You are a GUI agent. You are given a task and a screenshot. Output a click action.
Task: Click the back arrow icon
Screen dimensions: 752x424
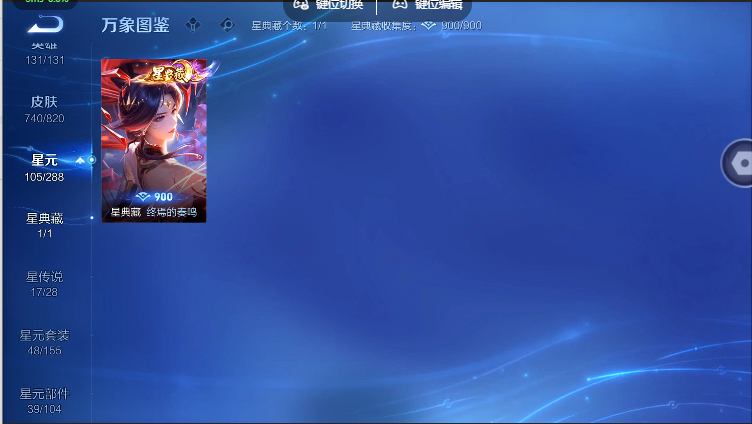pyautogui.click(x=45, y=24)
